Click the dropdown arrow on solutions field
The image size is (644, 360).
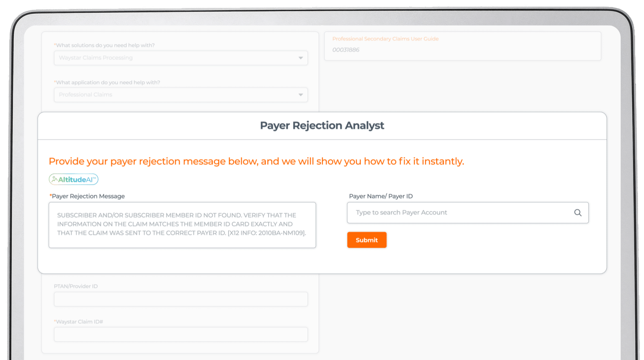[x=301, y=58]
